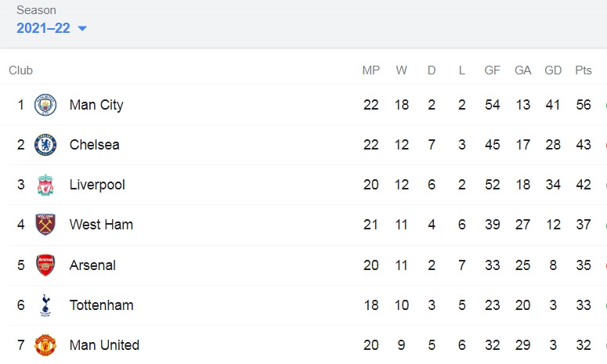Image resolution: width=607 pixels, height=364 pixels.
Task: Click the Club column header
Action: pyautogui.click(x=20, y=70)
